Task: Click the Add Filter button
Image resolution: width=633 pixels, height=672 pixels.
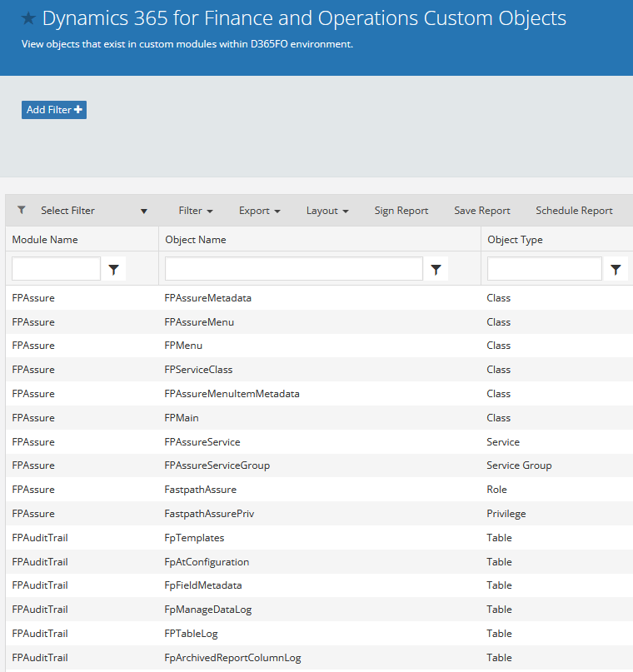Action: [54, 110]
